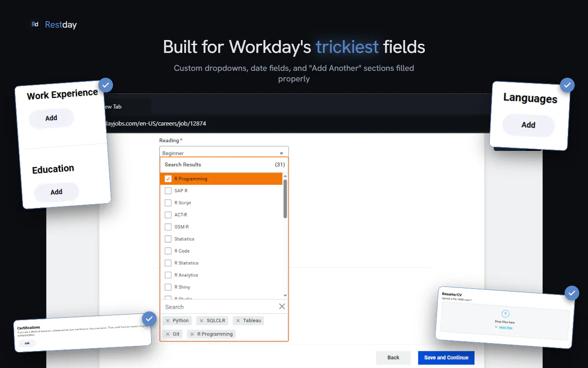Click the (31) results count
Viewport: 588px width, 368px height.
pos(280,164)
